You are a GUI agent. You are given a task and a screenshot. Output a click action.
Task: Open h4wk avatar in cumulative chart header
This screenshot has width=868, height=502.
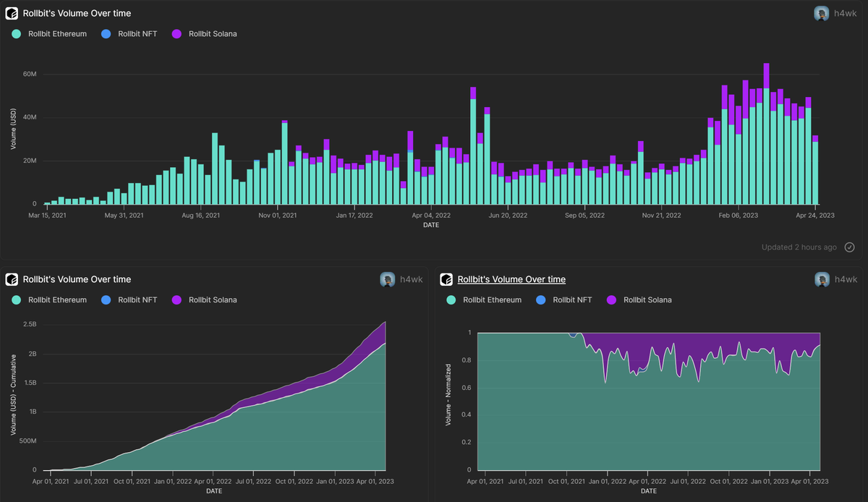pyautogui.click(x=388, y=279)
